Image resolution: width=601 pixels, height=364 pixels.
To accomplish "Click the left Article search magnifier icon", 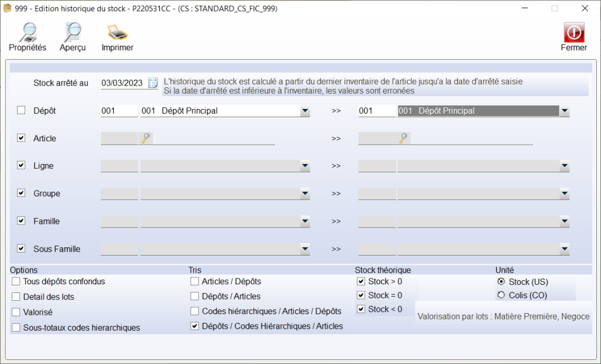I will point(144,138).
